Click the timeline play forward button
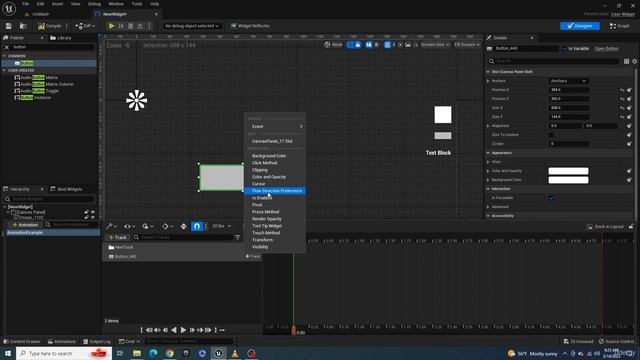640x360 pixels. 183,330
